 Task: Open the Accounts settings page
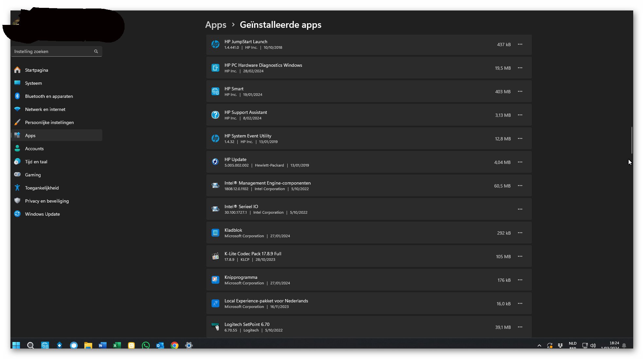click(x=34, y=149)
